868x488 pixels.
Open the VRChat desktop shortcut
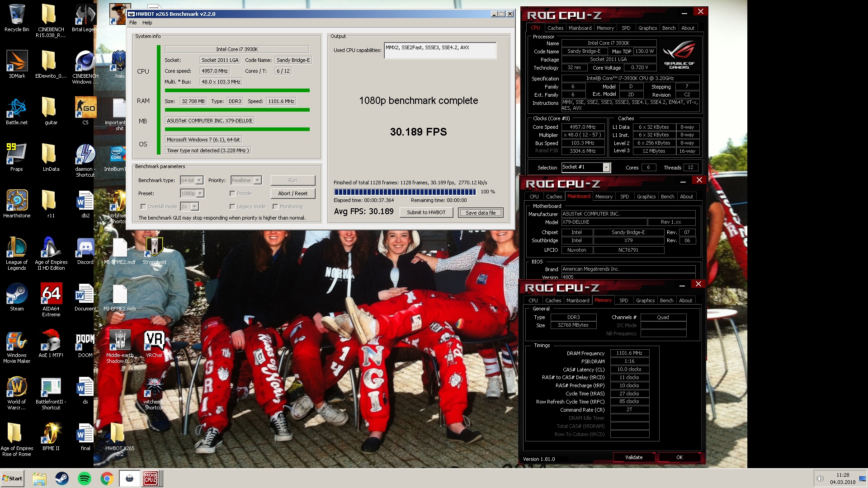tap(154, 343)
